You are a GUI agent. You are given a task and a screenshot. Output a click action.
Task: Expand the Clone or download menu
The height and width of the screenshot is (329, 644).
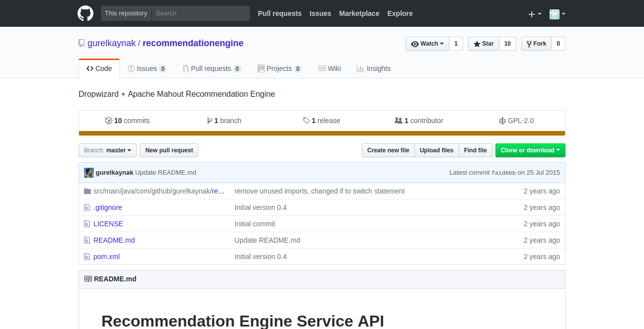click(x=530, y=150)
